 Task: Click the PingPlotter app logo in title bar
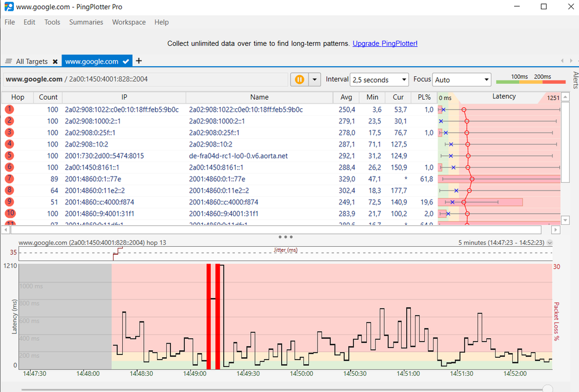(x=9, y=7)
